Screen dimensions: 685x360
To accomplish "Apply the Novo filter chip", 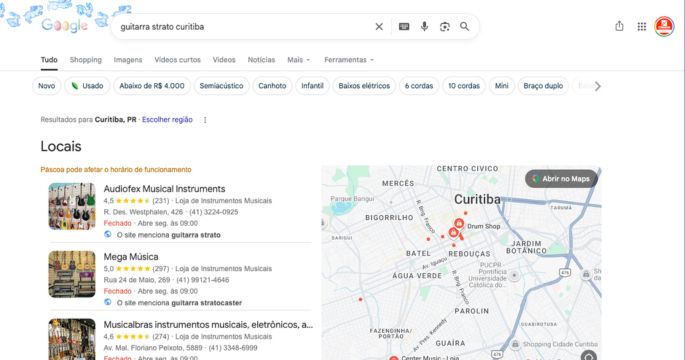I will 47,86.
